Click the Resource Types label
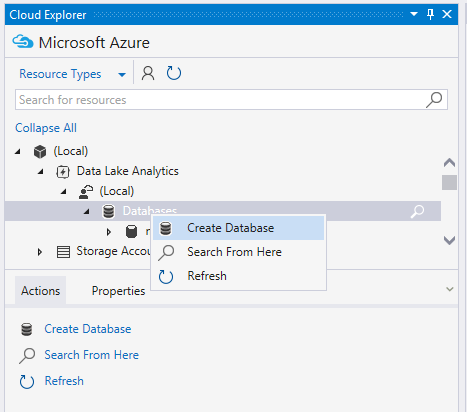467x412 pixels. point(60,74)
